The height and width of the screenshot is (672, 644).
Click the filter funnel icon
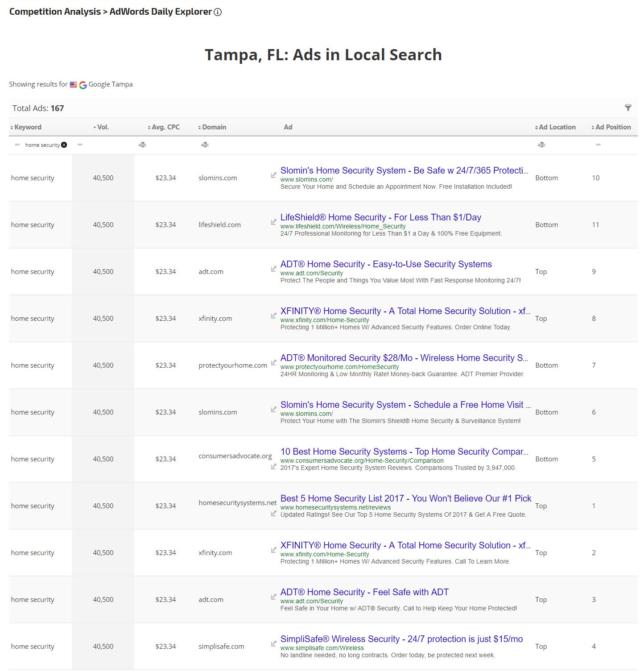point(628,108)
